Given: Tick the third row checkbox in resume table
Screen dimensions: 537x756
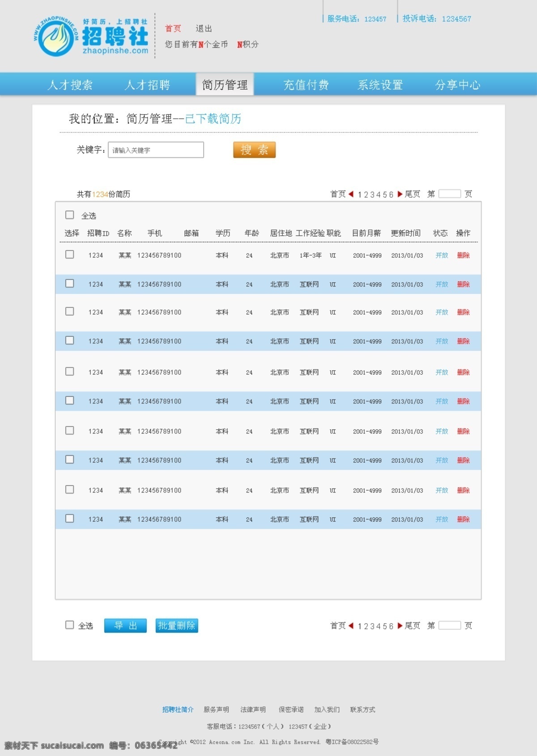Looking at the screenshot, I should 70,311.
